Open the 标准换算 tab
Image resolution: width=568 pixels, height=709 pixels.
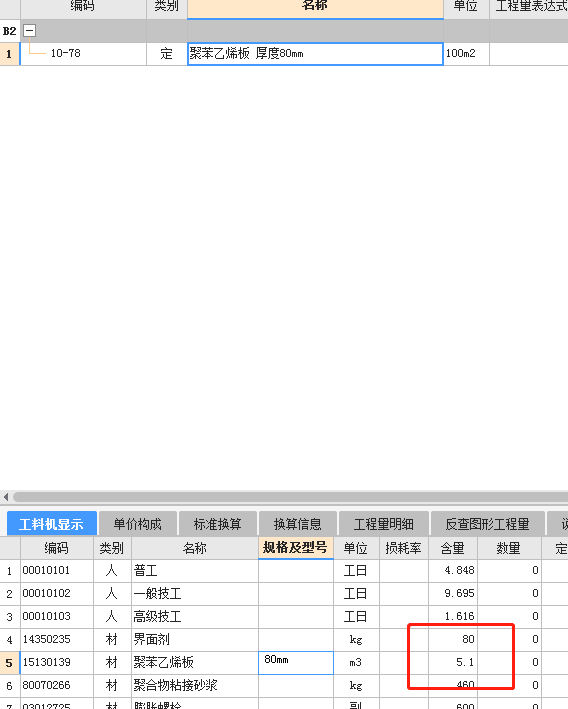coord(218,524)
